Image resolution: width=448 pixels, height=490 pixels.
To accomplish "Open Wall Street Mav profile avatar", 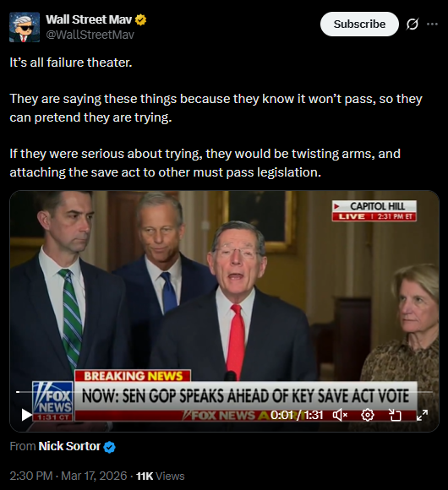I will tap(25, 27).
